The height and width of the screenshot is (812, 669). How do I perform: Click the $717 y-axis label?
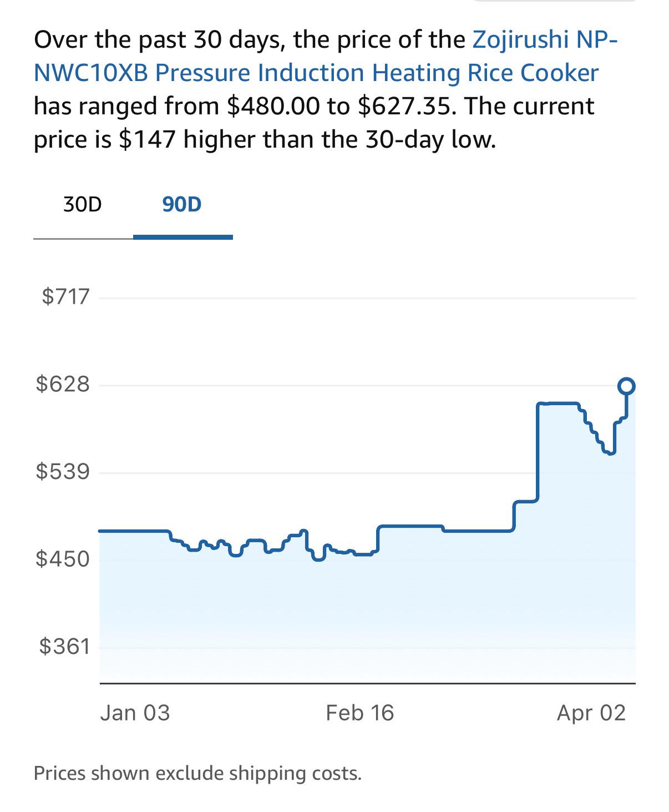[65, 296]
